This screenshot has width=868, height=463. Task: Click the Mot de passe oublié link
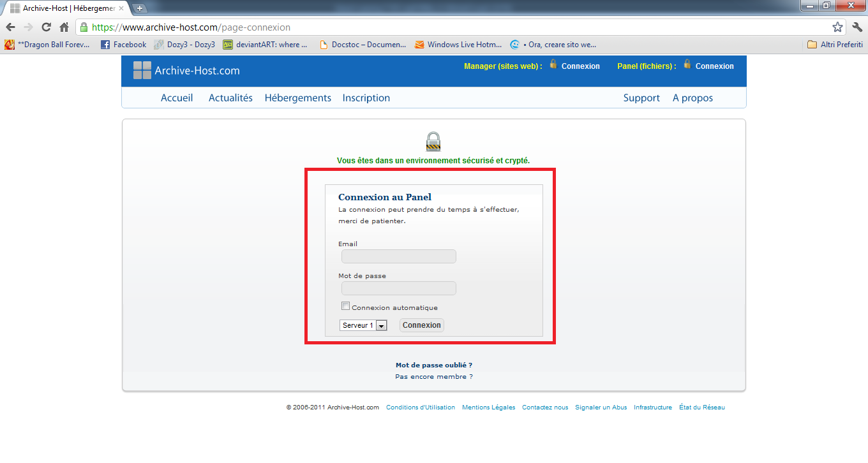[x=434, y=365]
